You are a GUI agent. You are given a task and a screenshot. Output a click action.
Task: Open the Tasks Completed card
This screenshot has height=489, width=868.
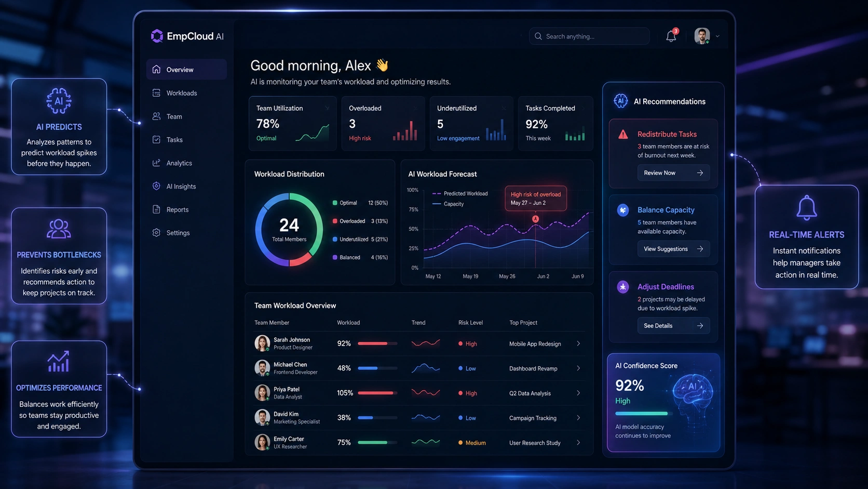pyautogui.click(x=555, y=123)
